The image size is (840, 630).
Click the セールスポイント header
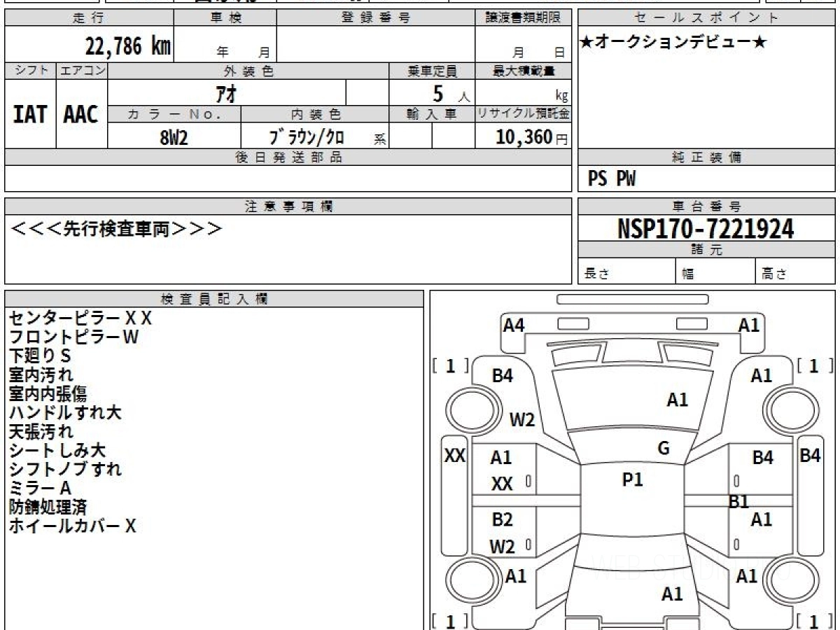[706, 18]
